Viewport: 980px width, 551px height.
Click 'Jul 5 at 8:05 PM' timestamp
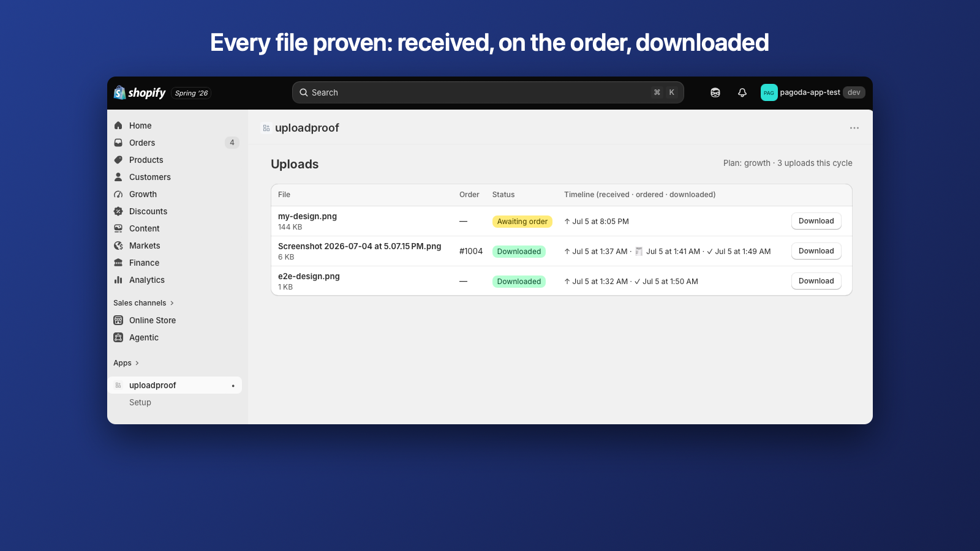[600, 222]
